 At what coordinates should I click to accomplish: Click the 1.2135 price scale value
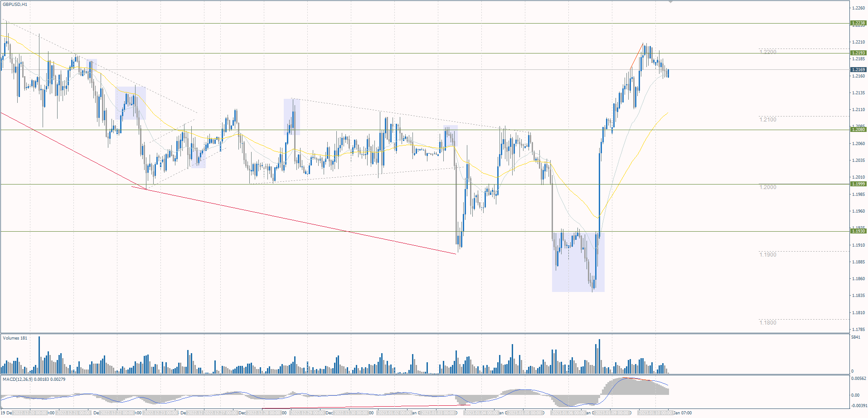point(858,93)
